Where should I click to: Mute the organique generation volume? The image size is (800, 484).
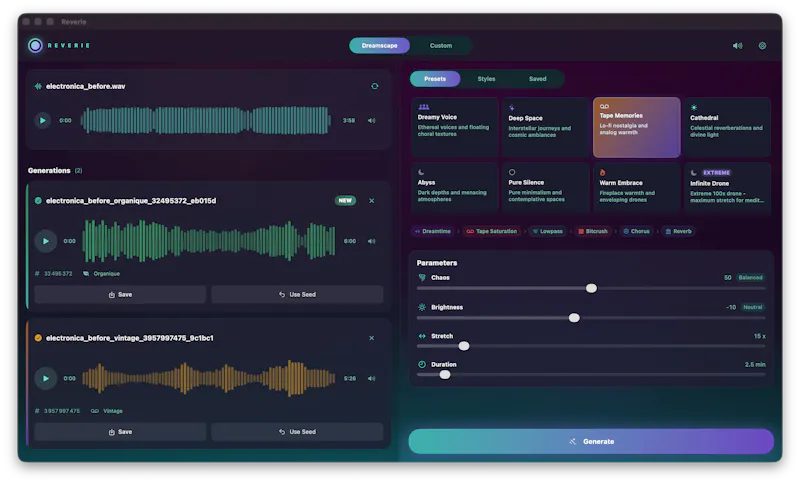click(371, 241)
